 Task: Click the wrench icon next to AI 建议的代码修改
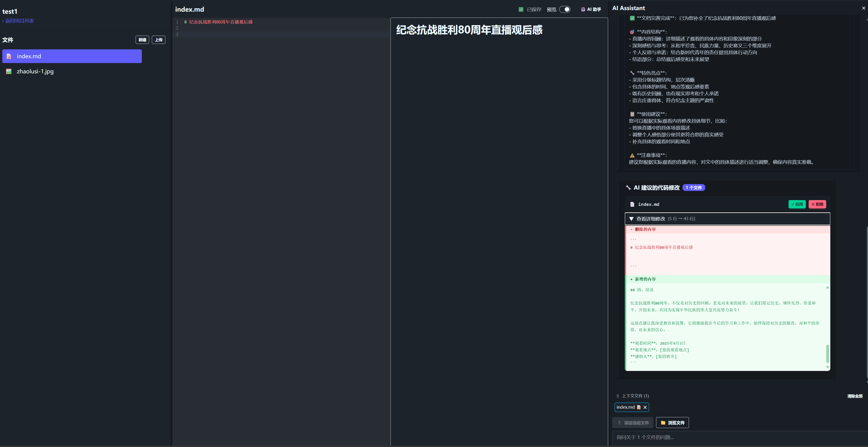629,188
